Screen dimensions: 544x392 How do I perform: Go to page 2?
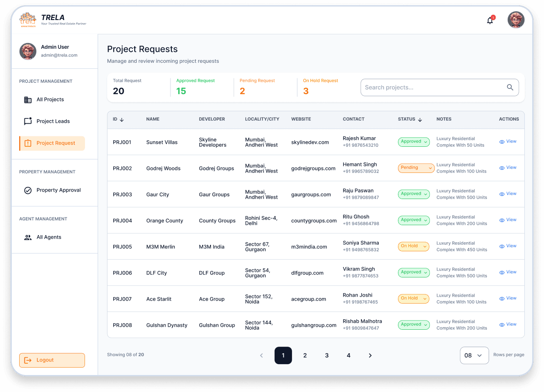(x=305, y=355)
